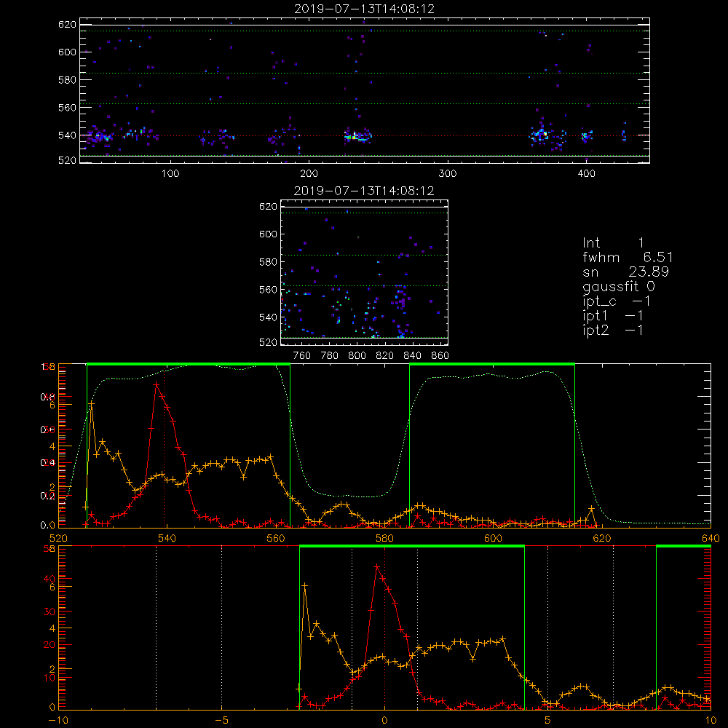
Task: Click y-axis label 580 in middle image
Action: click(269, 262)
